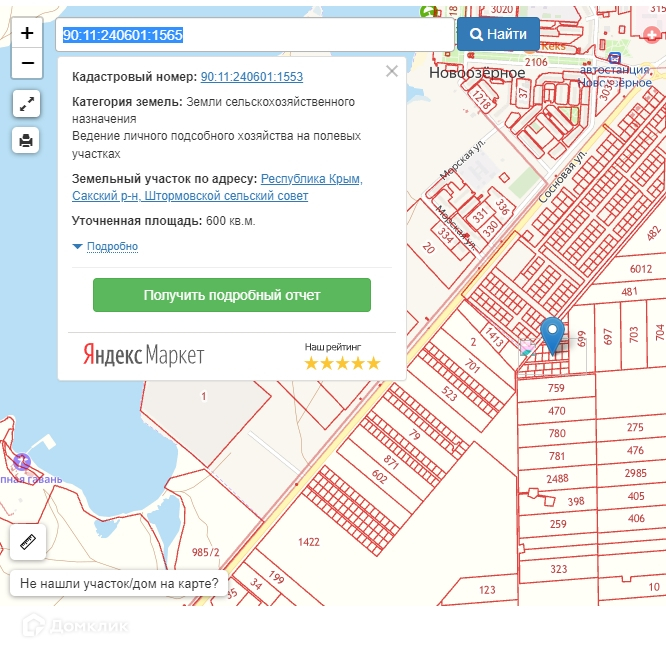Click the cadastral number search field

(255, 34)
